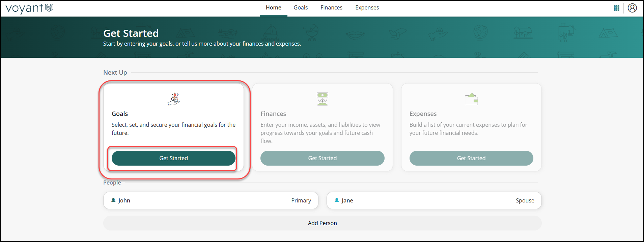Select the Finances card title
Screen dimensions: 644x242
tap(273, 114)
